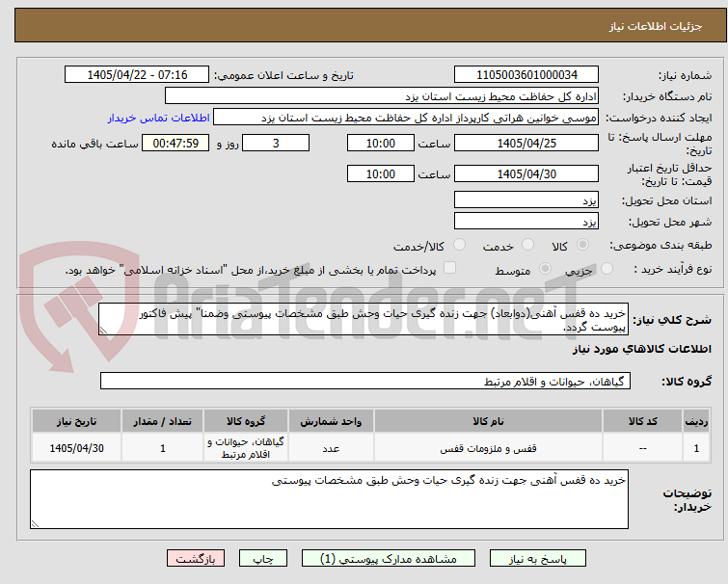Click the شماره نیاز field 1105003601000034
Image resolution: width=728 pixels, height=584 pixels.
click(x=526, y=74)
